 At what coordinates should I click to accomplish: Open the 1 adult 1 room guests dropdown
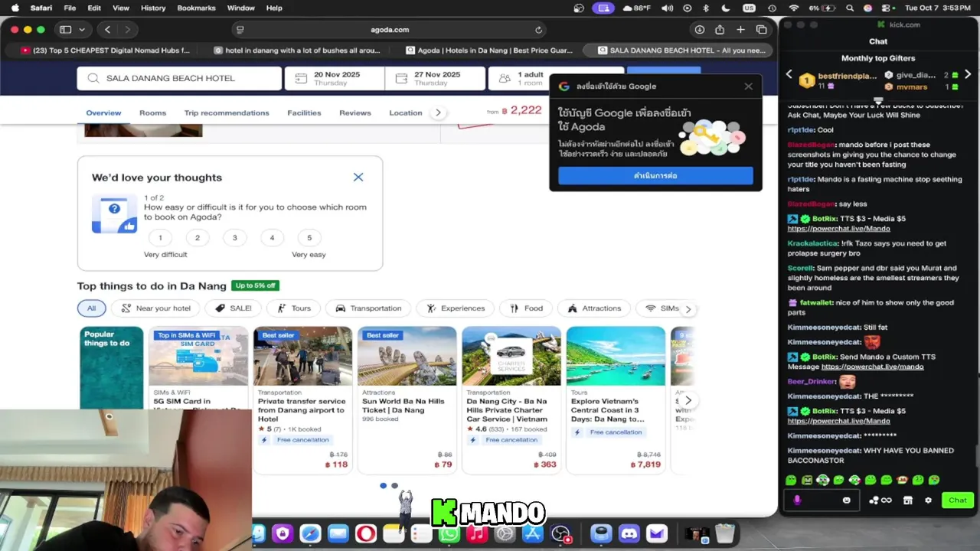pos(519,78)
